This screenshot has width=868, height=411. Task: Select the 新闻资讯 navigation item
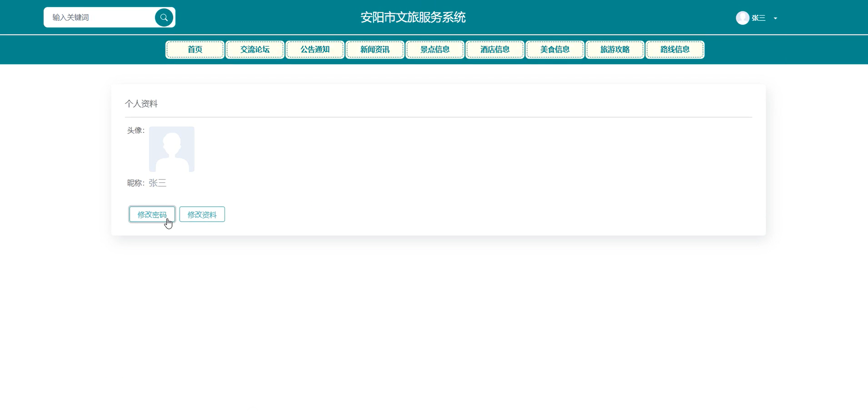(375, 49)
